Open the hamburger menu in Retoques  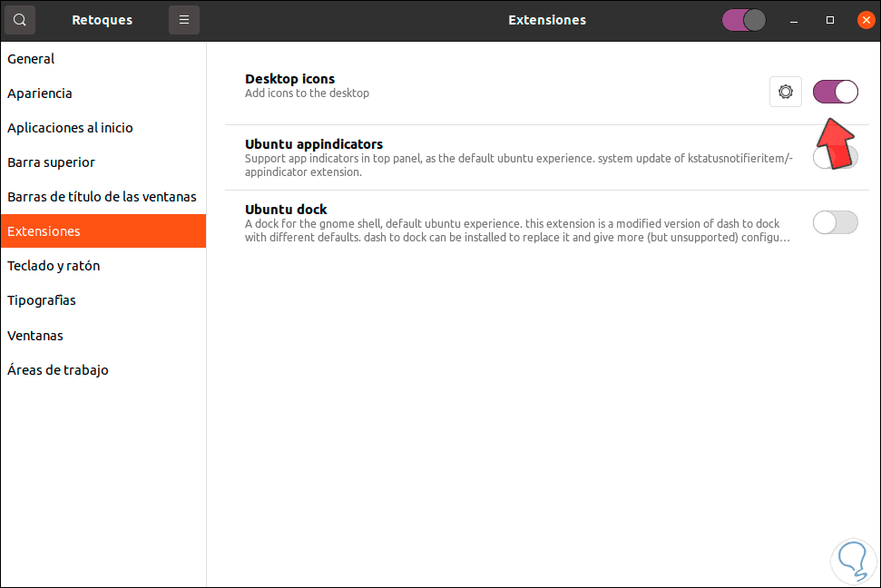pos(184,19)
